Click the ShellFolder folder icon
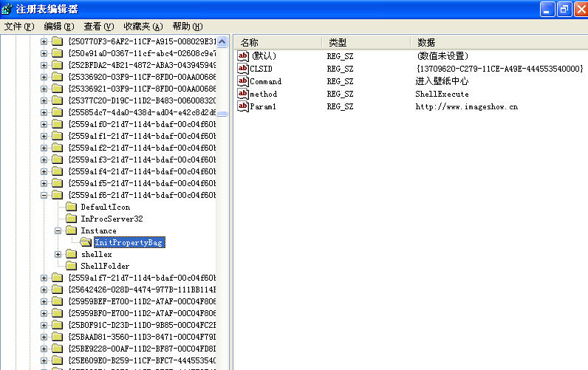This screenshot has width=588, height=370. 71,266
